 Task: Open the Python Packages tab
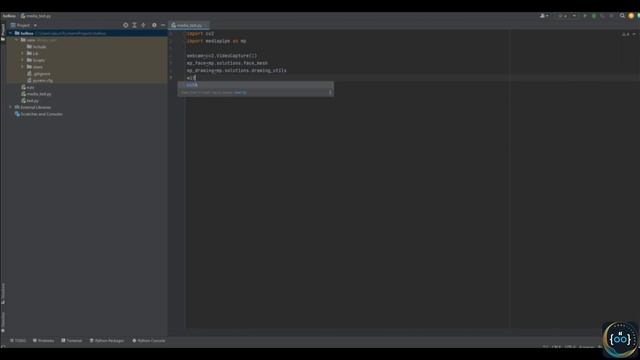point(107,340)
